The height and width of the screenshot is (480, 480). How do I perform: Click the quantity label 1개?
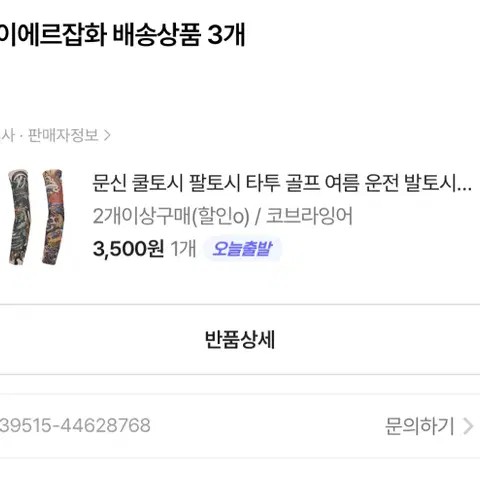(183, 249)
